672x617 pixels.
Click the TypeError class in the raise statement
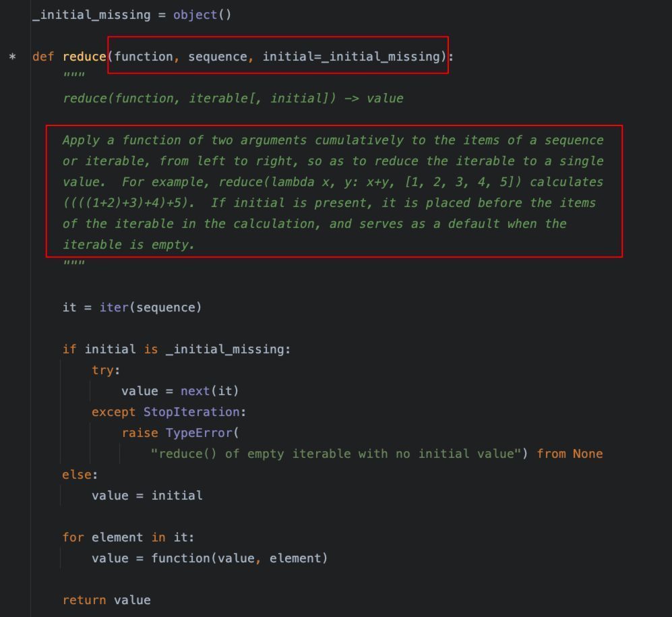tap(199, 433)
